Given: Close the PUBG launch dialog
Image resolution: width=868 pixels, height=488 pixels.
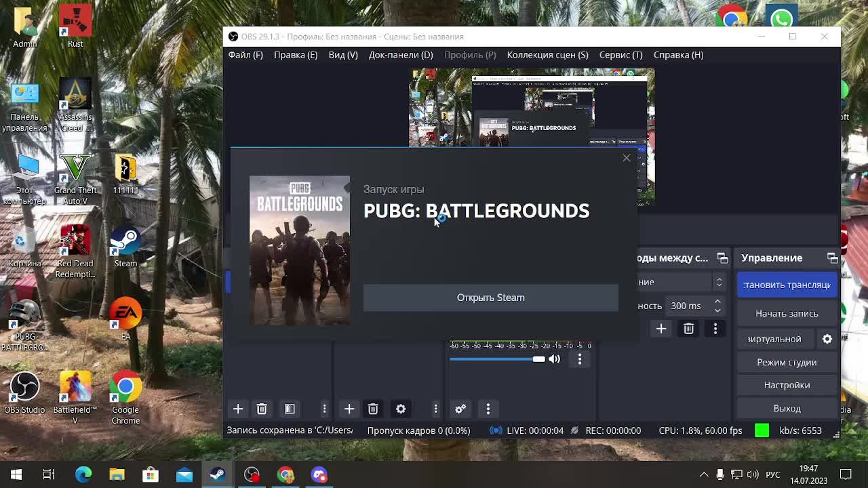Looking at the screenshot, I should coord(626,158).
